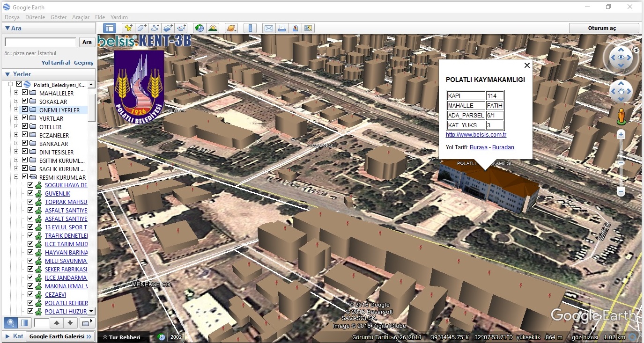The image size is (644, 343).
Task: Expand the BANKALAR folder
Action: click(x=16, y=143)
